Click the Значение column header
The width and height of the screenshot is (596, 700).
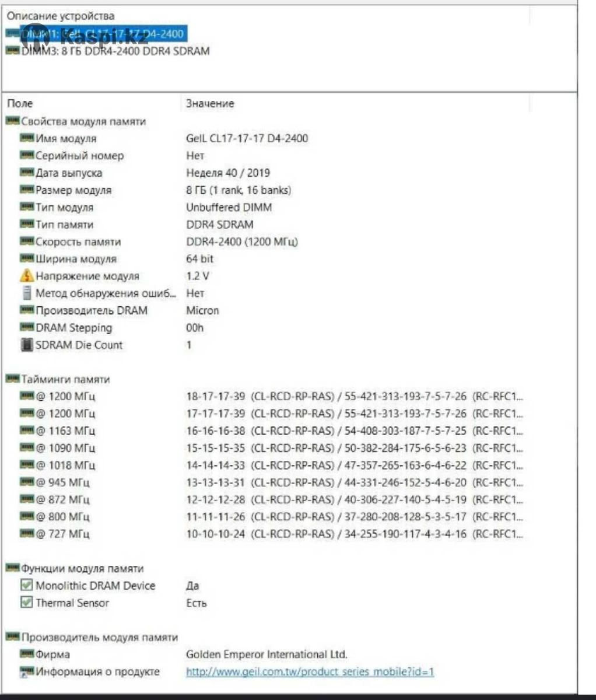tap(210, 103)
